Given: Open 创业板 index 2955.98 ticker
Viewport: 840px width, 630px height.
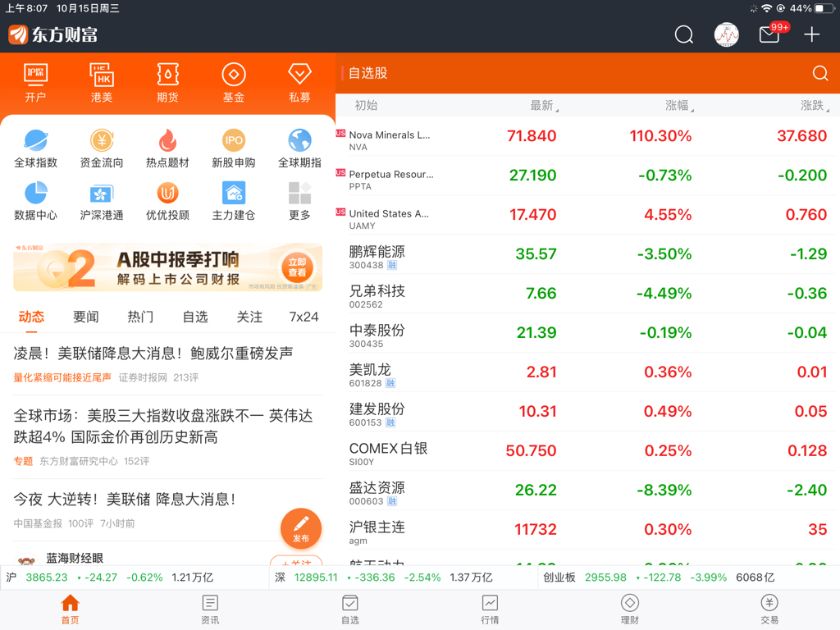Looking at the screenshot, I should [688, 577].
